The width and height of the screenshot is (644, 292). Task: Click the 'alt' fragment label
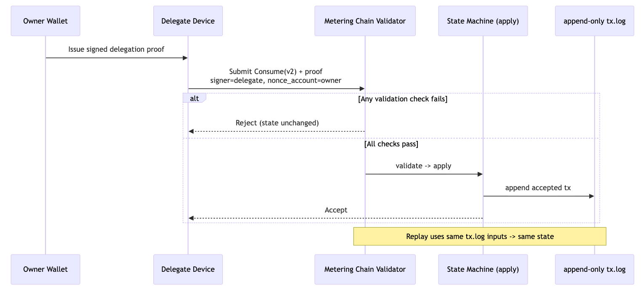(194, 98)
